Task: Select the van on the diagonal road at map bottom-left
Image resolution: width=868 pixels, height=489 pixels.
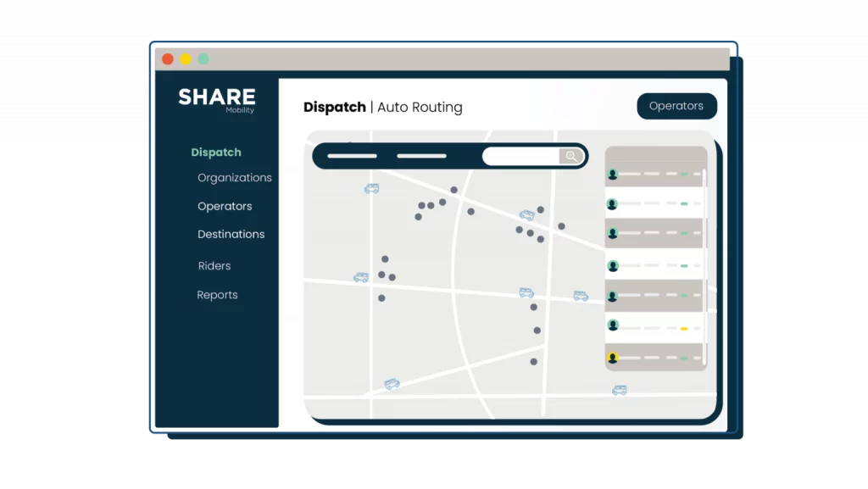Action: 392,384
